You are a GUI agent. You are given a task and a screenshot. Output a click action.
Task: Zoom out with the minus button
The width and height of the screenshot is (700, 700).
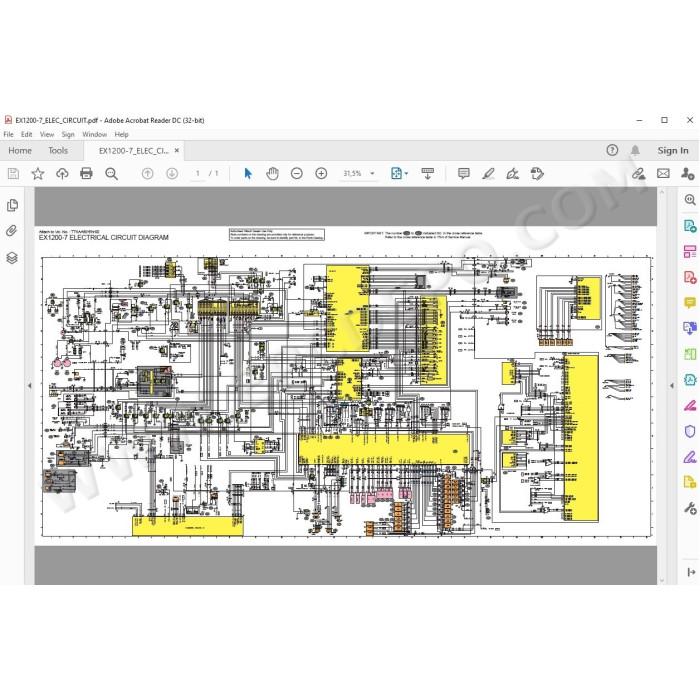[297, 174]
